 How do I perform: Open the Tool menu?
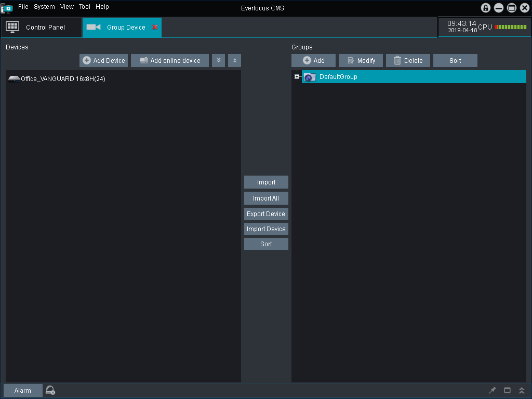pyautogui.click(x=84, y=7)
